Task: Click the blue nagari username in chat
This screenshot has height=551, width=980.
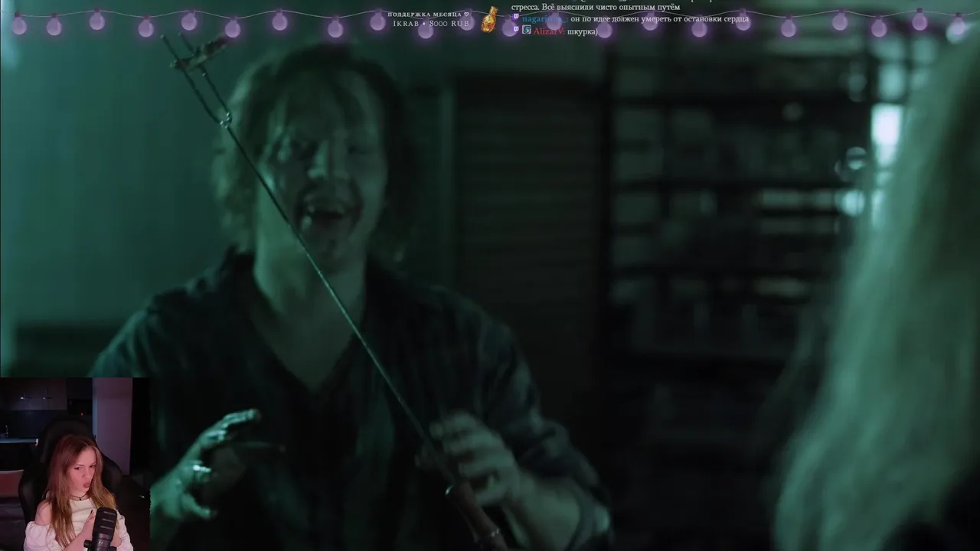Action: tap(545, 19)
